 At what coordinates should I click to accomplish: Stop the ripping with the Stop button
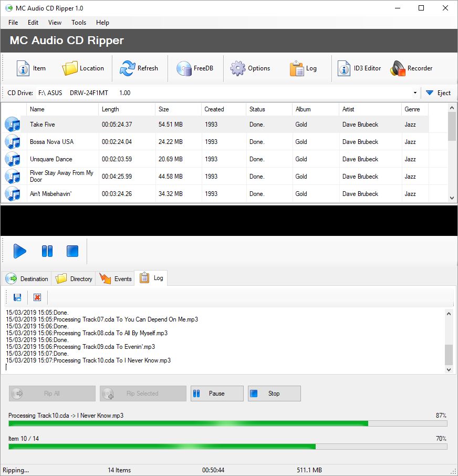pos(274,393)
